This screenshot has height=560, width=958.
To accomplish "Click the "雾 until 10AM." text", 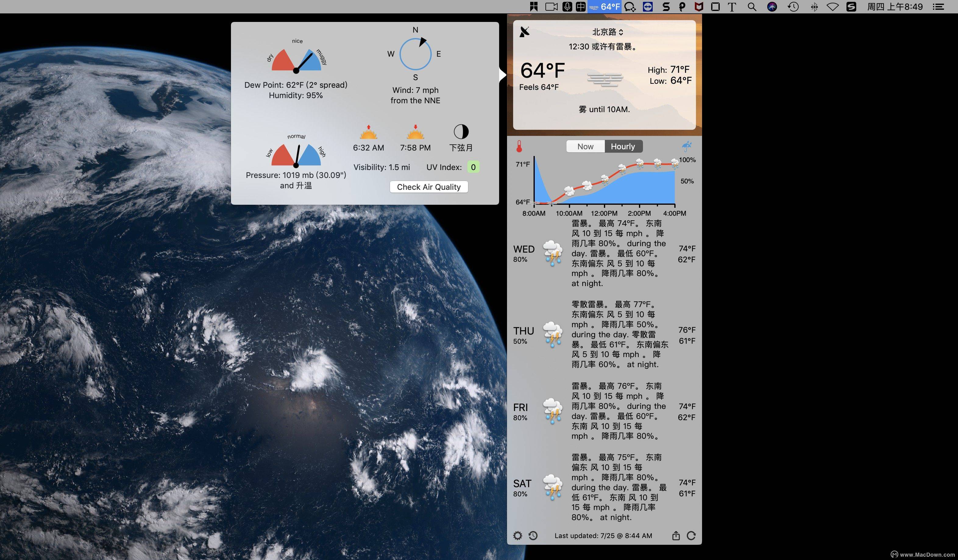I will click(605, 109).
